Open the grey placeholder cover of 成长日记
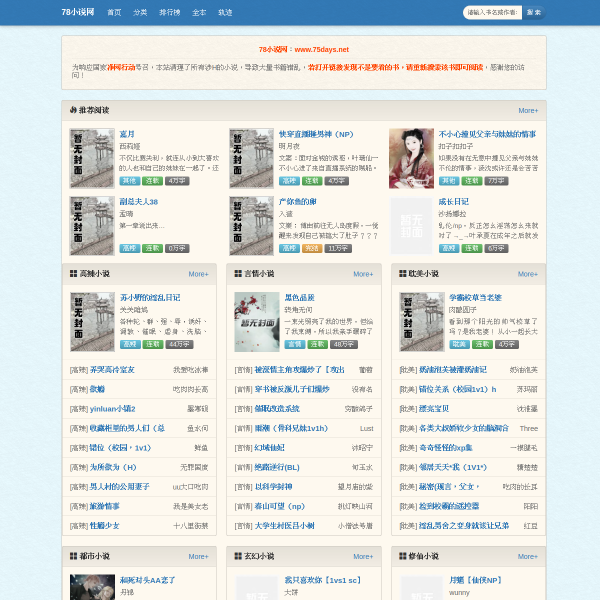This screenshot has width=600, height=600. [x=411, y=226]
